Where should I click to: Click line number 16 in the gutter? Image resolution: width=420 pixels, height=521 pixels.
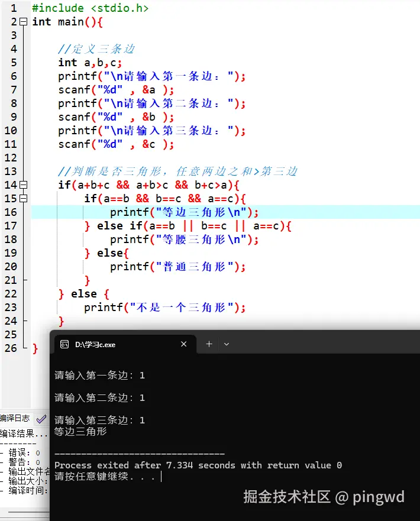[x=11, y=212]
